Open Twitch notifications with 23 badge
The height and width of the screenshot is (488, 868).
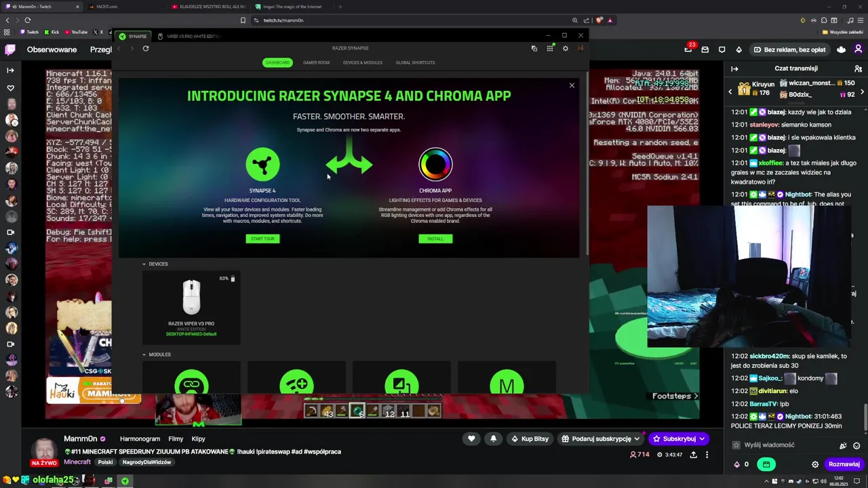pos(688,49)
